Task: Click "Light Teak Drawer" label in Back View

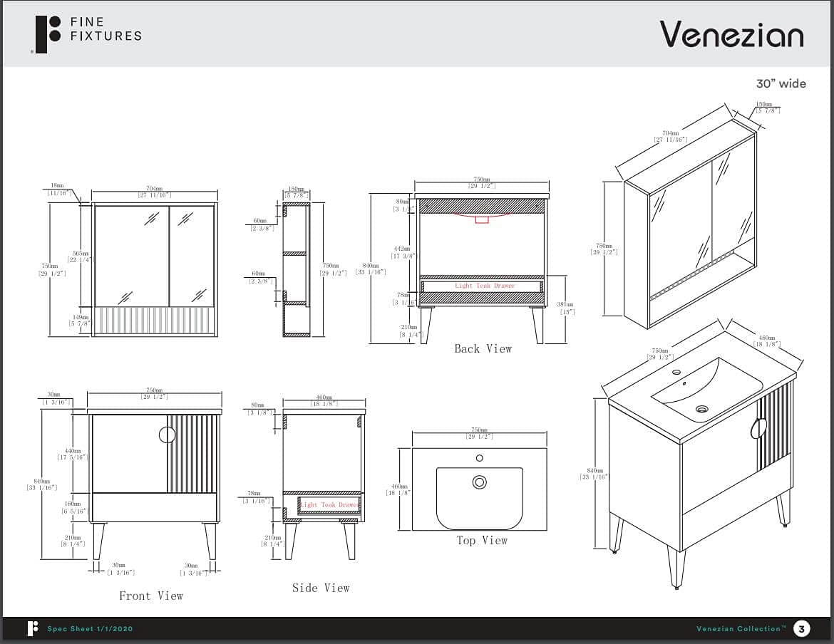Action: point(485,286)
